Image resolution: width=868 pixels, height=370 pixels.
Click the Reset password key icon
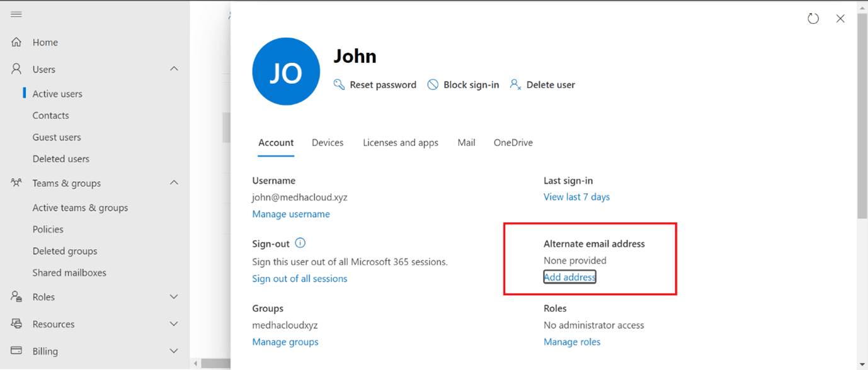[339, 84]
